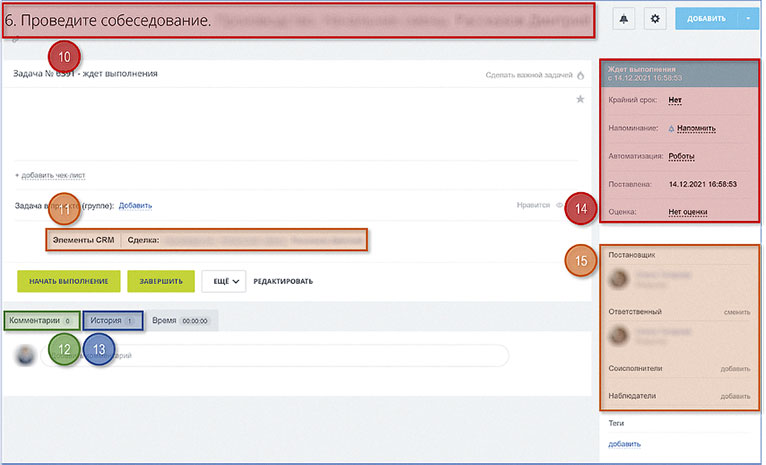
Task: Open the Крайний срок 'Нет' selector
Action: 675,100
